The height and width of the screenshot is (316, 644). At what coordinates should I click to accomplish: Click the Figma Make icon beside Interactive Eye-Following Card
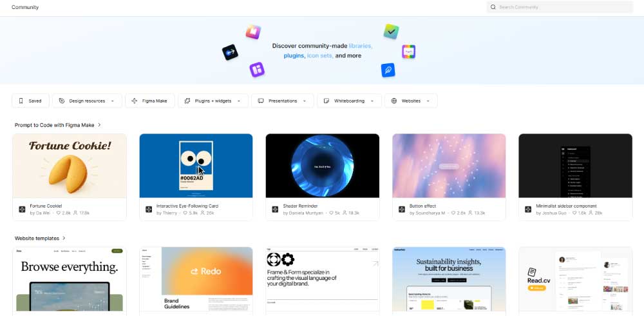(x=149, y=210)
